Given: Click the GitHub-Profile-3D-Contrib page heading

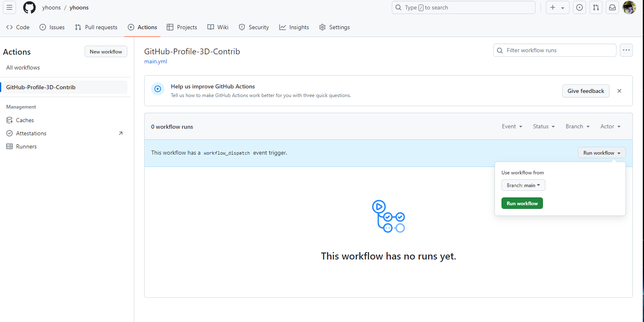Looking at the screenshot, I should (x=192, y=51).
